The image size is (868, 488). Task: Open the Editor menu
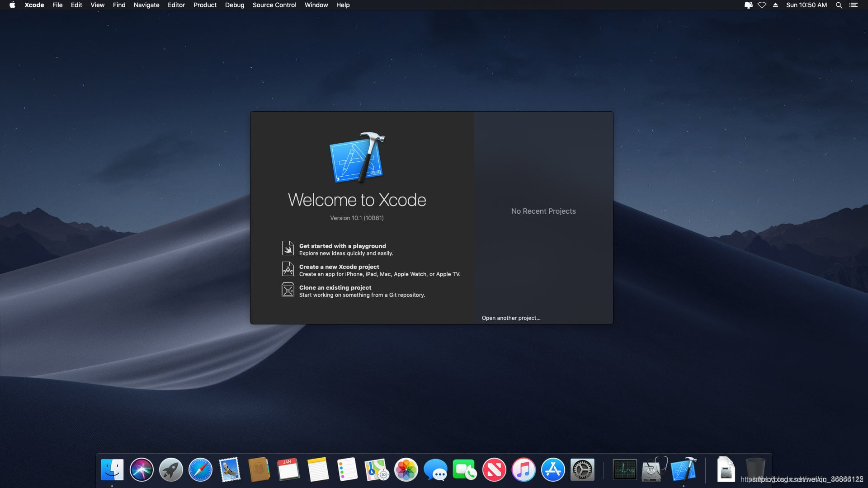click(x=176, y=5)
